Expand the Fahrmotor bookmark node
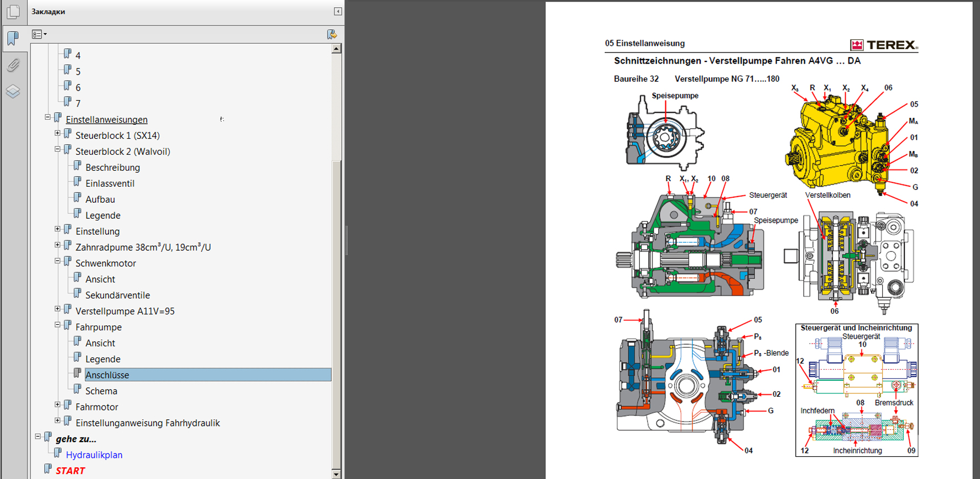The height and width of the screenshot is (479, 980). tap(58, 405)
